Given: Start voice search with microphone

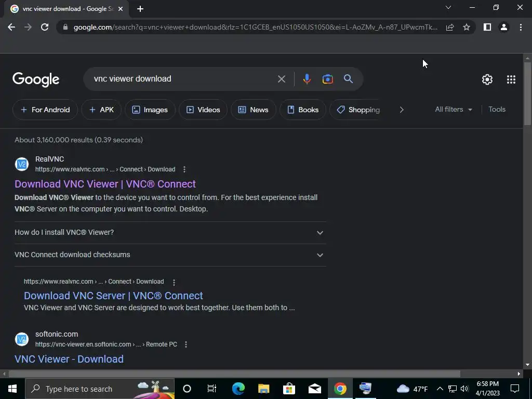Looking at the screenshot, I should tap(307, 79).
